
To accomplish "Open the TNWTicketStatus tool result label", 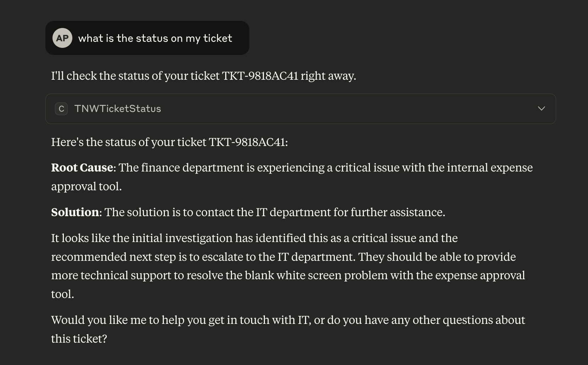I will point(117,109).
